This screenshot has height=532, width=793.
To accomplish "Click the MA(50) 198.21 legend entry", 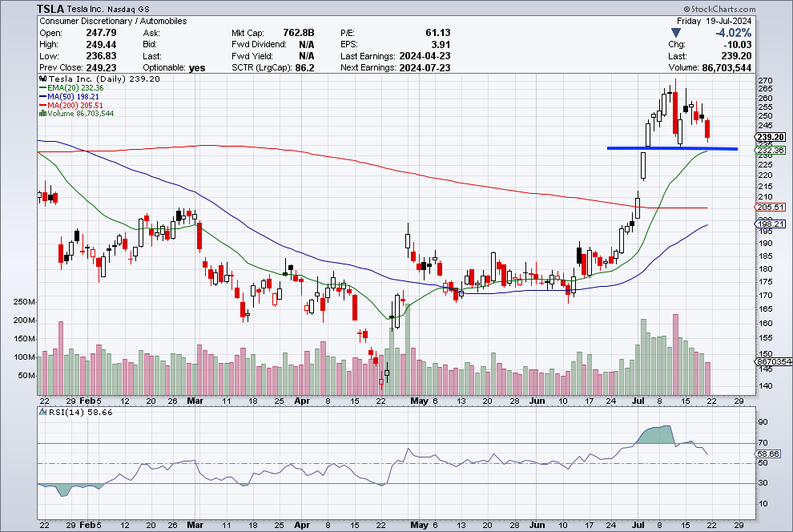I will point(69,96).
